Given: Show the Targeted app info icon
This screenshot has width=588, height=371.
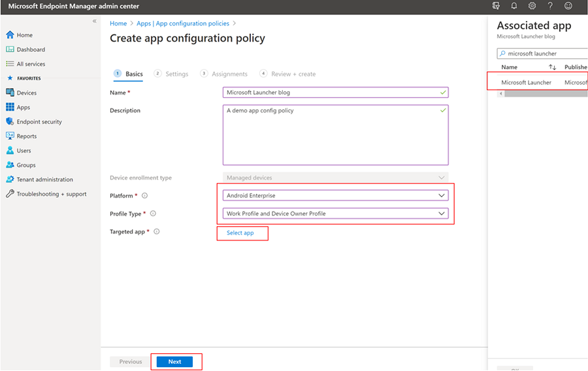Looking at the screenshot, I should click(157, 232).
